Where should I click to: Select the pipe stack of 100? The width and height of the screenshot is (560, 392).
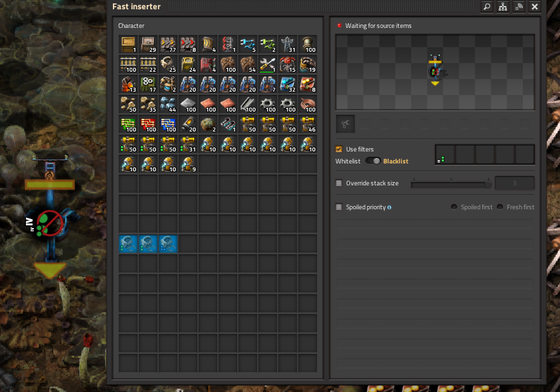tap(308, 45)
